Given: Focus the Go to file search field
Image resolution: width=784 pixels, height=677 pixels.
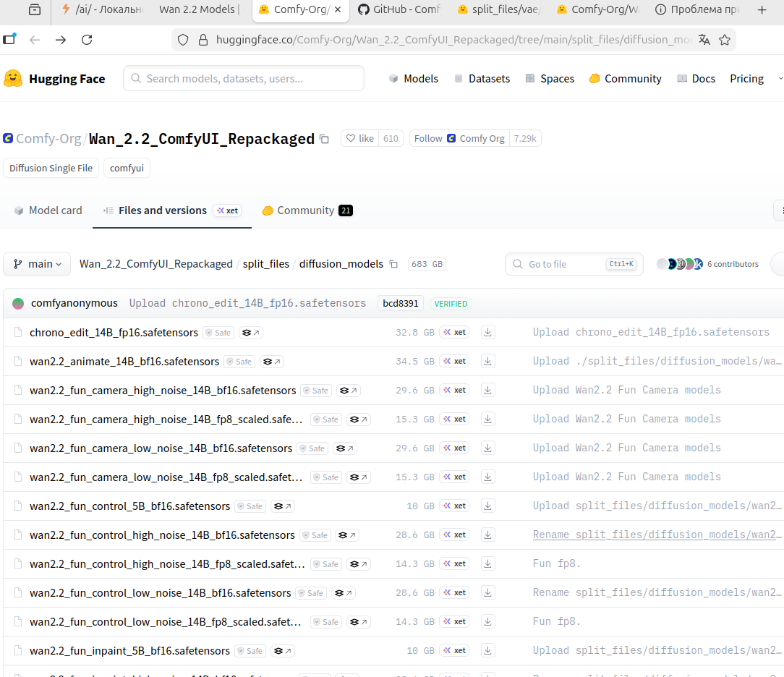Looking at the screenshot, I should coord(574,264).
